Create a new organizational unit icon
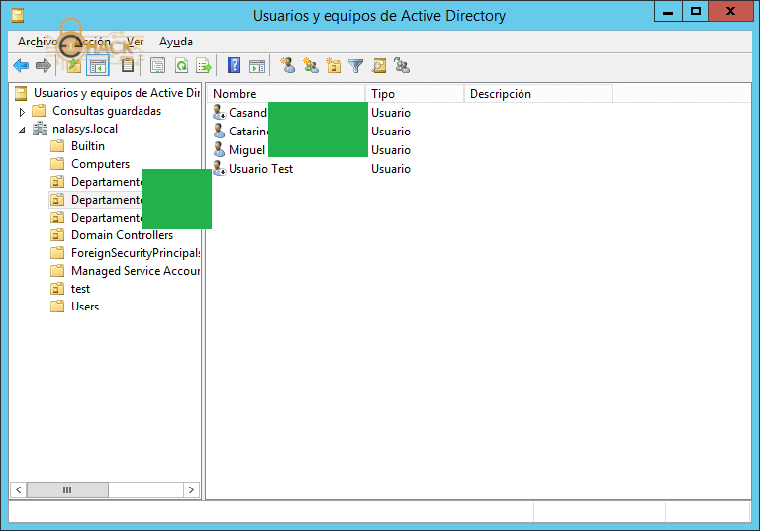The width and height of the screenshot is (760, 532). point(333,65)
